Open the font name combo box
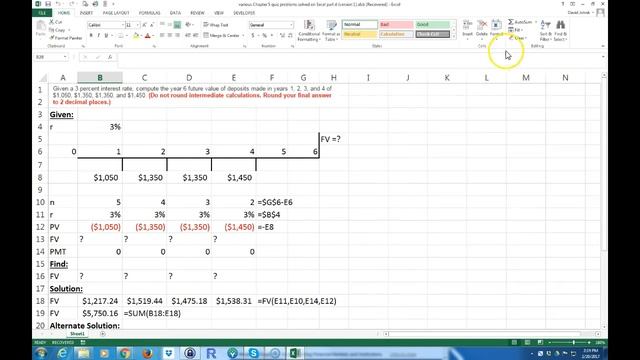This screenshot has height=360, width=640. (x=106, y=25)
